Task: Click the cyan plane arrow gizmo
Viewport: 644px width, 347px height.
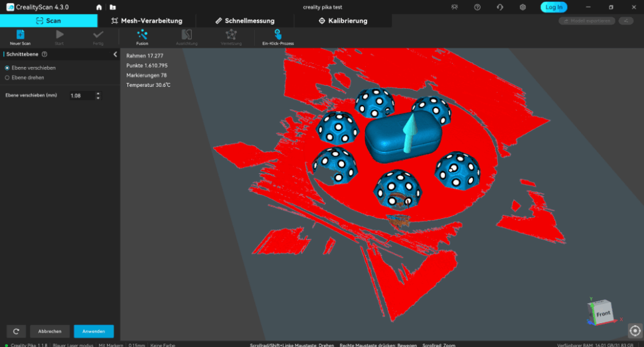Action: 410,133
